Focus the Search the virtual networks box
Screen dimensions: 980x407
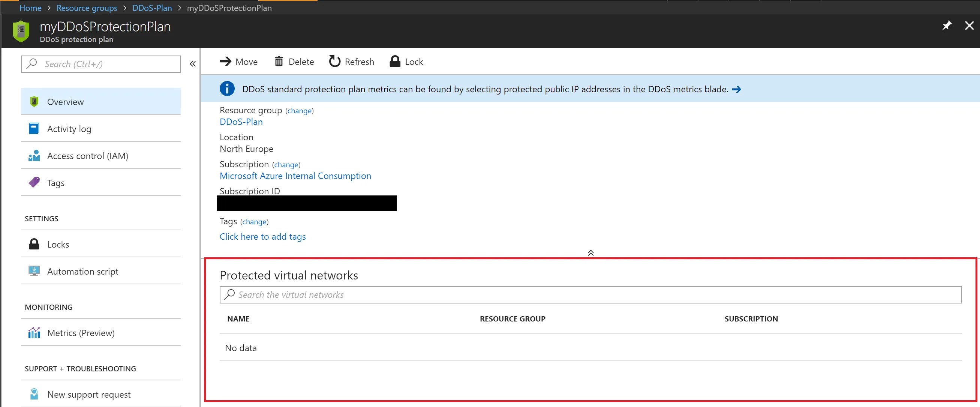tap(591, 295)
